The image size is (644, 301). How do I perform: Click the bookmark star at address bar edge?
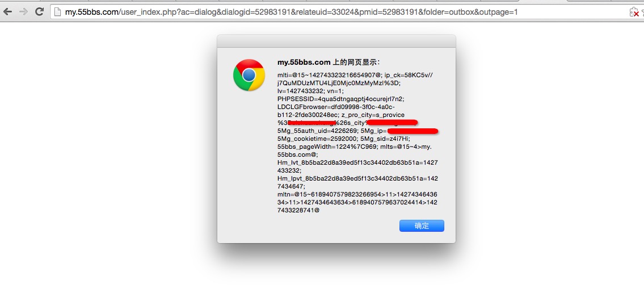click(642, 12)
